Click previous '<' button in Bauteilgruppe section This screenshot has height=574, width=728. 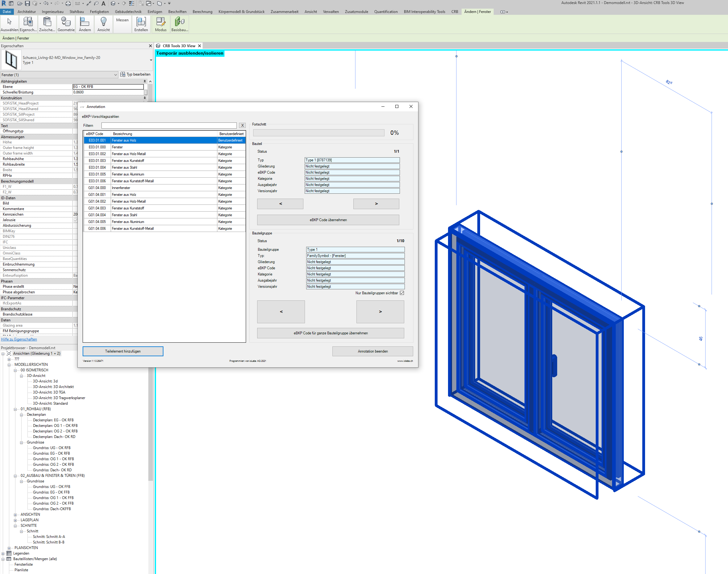point(281,312)
